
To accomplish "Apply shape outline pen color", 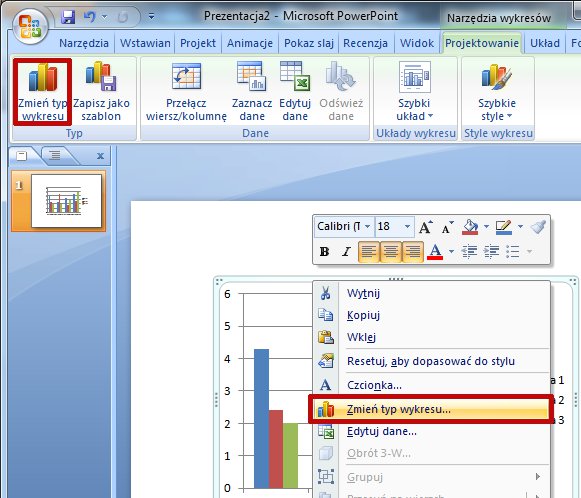I will tap(504, 227).
